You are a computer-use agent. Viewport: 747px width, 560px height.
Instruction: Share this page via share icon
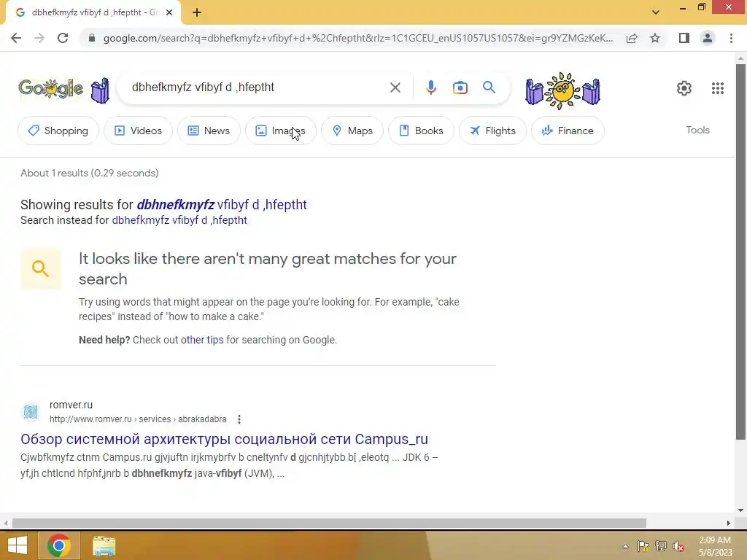click(x=632, y=38)
